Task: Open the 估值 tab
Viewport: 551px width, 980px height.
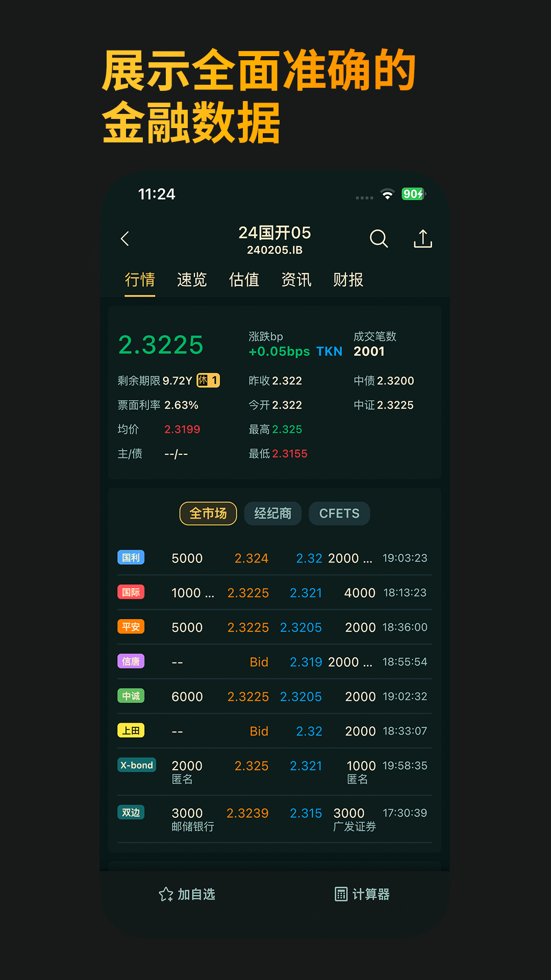Action: point(244,280)
